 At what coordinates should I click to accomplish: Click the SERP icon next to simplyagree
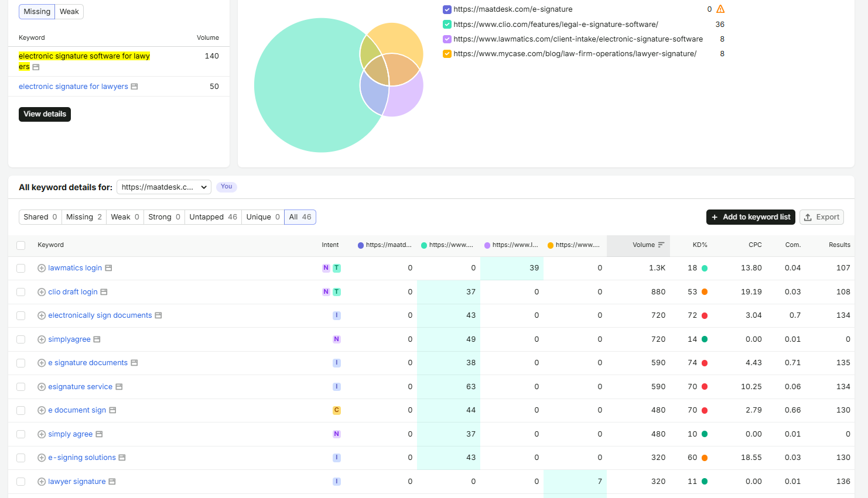tap(97, 339)
